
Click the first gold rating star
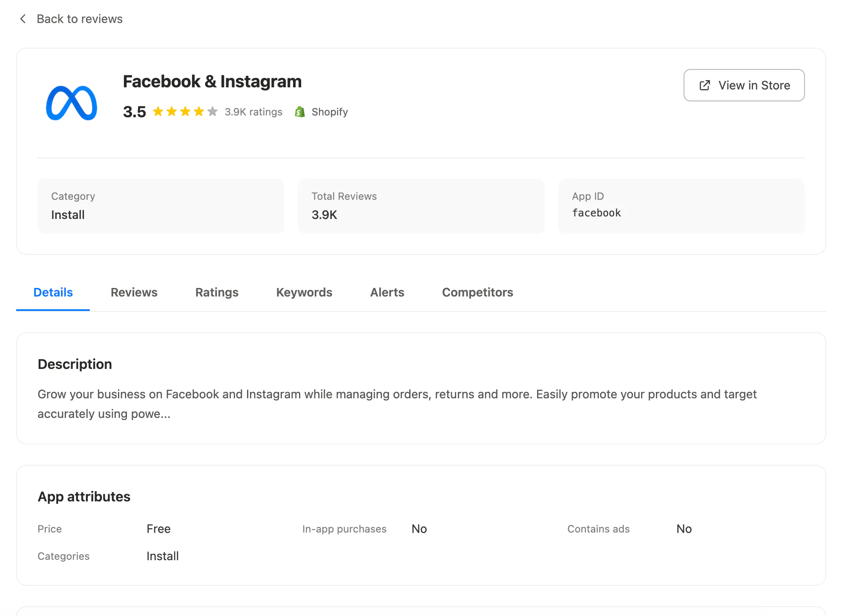coord(158,112)
